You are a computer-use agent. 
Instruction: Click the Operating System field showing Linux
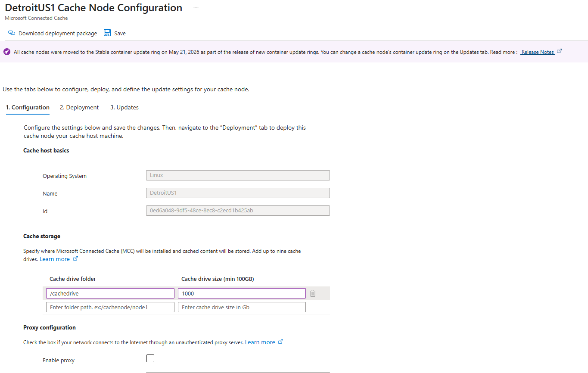pos(238,175)
